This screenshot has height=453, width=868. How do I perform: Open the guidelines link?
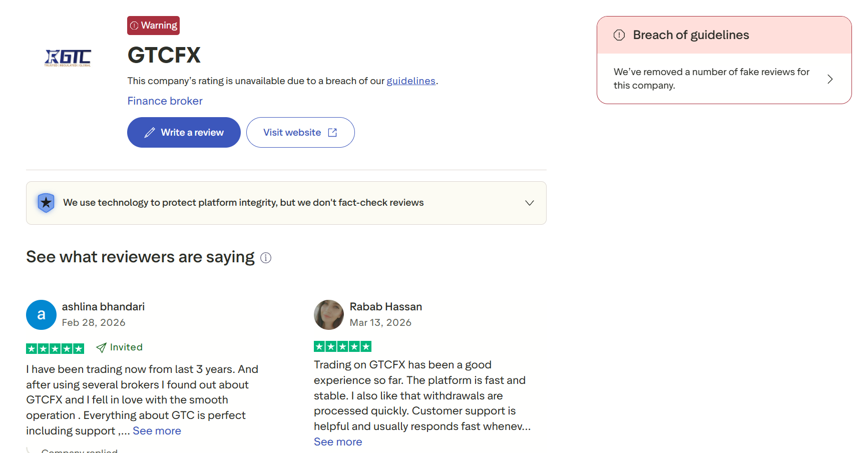(411, 81)
